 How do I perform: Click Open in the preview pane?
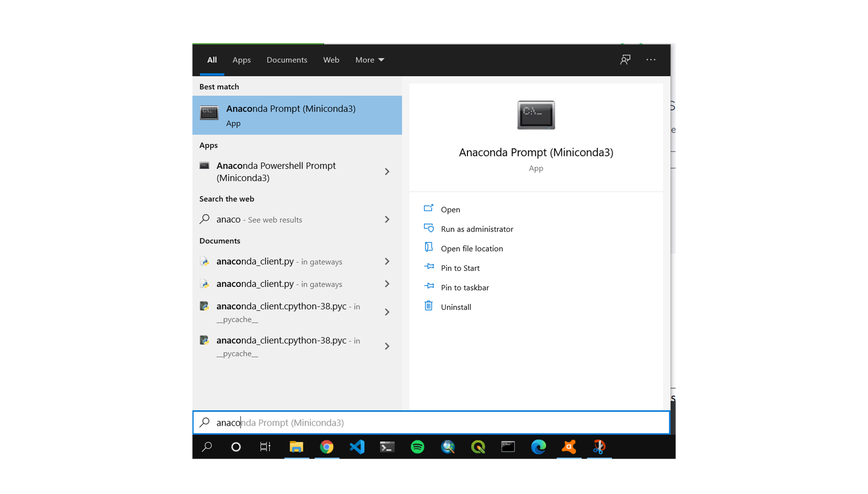coord(450,209)
